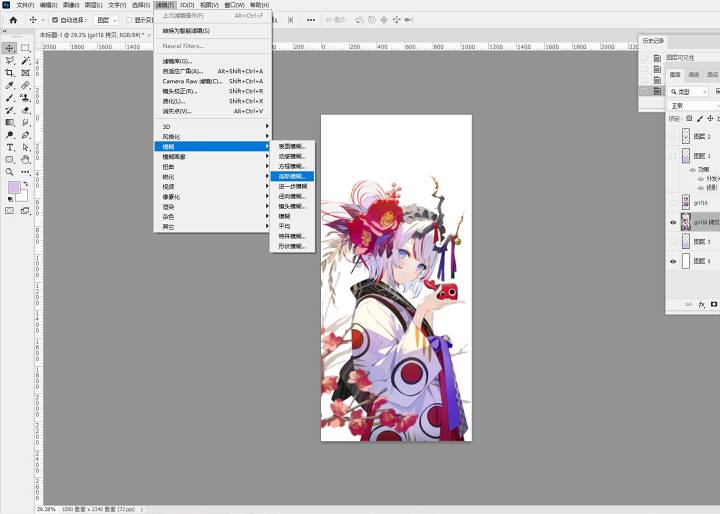The width and height of the screenshot is (720, 514).
Task: Click the Home icon in options bar
Action: click(x=13, y=20)
